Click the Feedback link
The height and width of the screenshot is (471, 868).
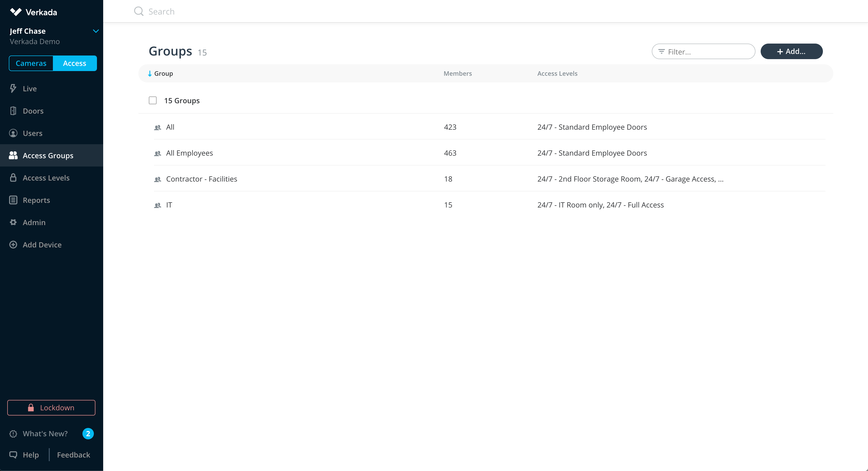73,454
